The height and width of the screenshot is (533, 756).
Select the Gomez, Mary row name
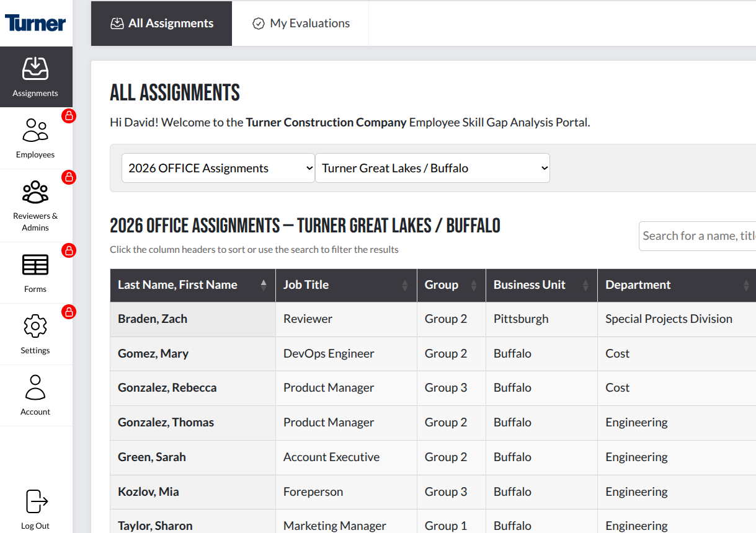click(x=153, y=353)
